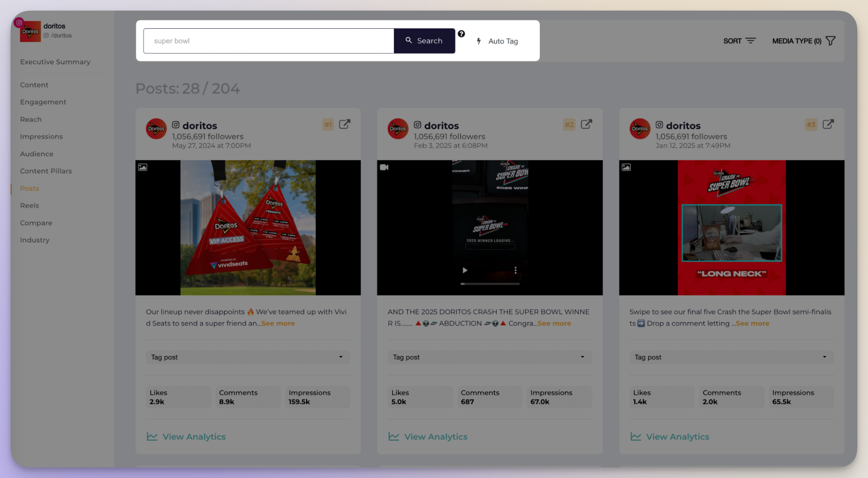Image resolution: width=868 pixels, height=478 pixels.
Task: Navigate to Audience section
Action: point(37,154)
